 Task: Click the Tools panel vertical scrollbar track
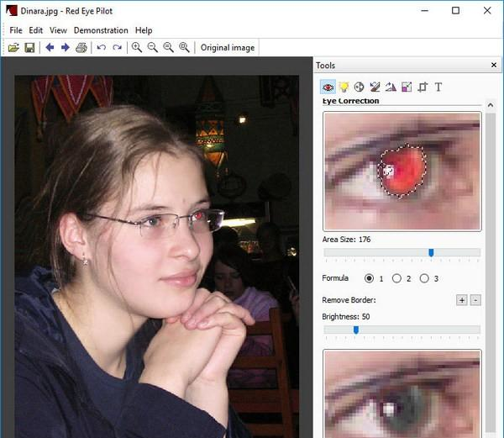click(491, 272)
